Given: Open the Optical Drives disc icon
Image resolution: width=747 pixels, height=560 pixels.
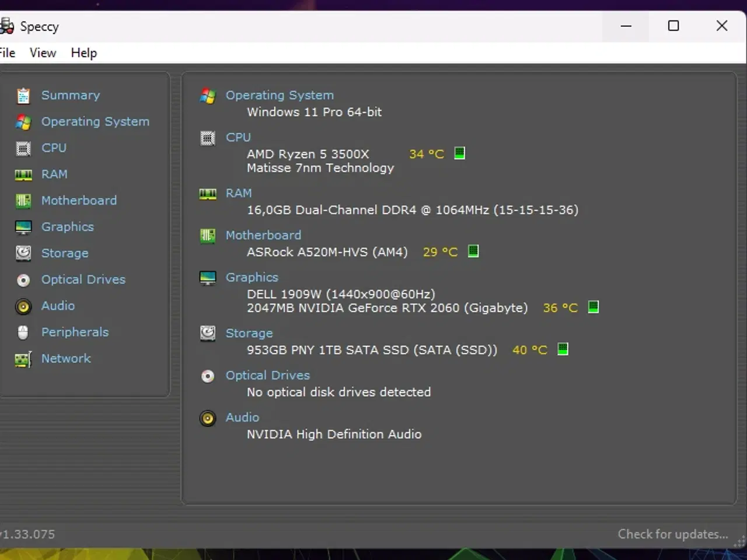Looking at the screenshot, I should tap(23, 279).
